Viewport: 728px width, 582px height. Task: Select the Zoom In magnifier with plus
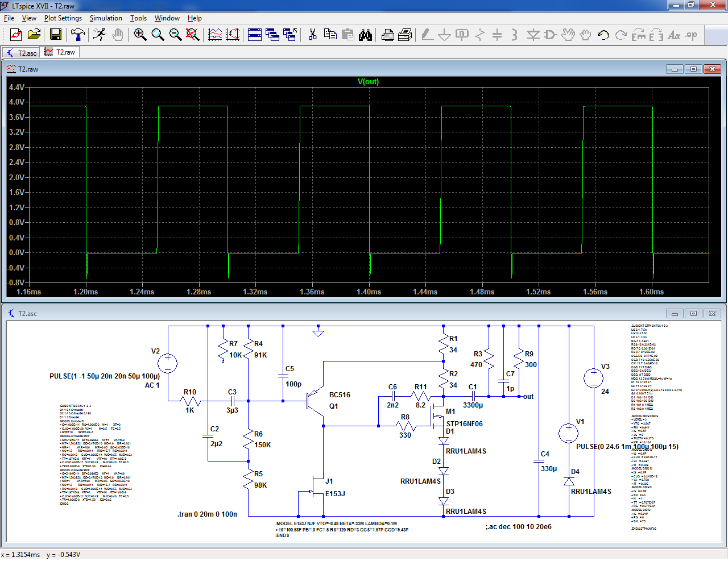pos(140,35)
